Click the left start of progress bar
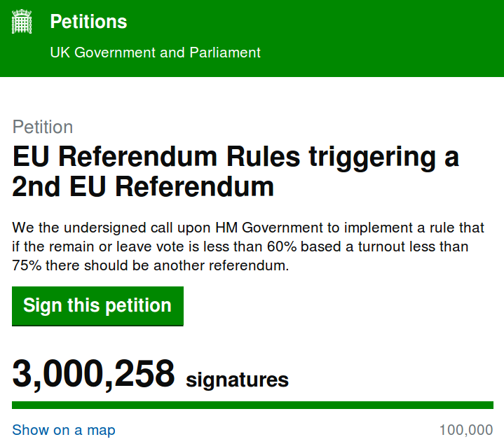This screenshot has height=444, width=504. coord(15,405)
